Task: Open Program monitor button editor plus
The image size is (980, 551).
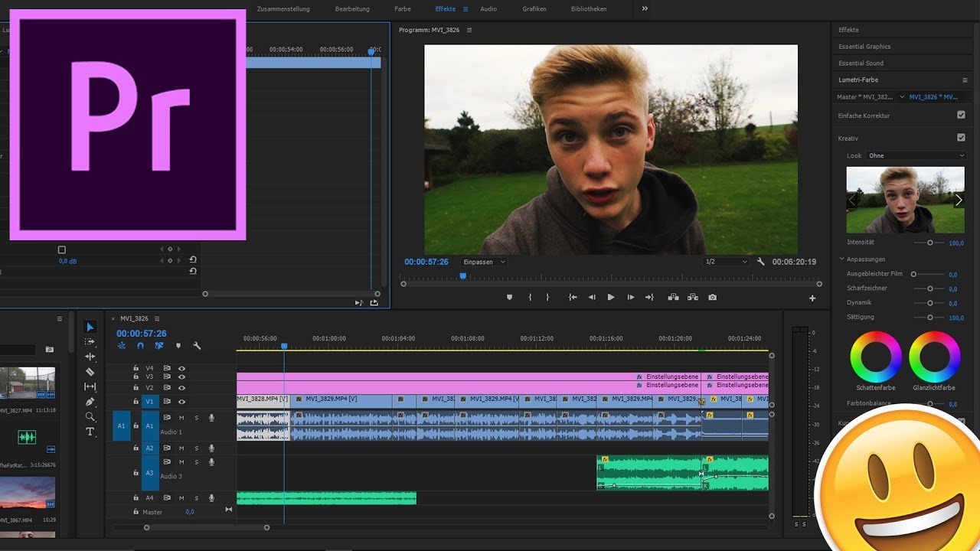Action: point(813,298)
